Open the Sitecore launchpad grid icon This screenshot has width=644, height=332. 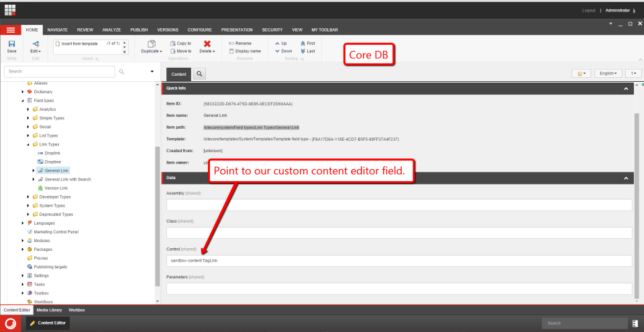[x=10, y=10]
